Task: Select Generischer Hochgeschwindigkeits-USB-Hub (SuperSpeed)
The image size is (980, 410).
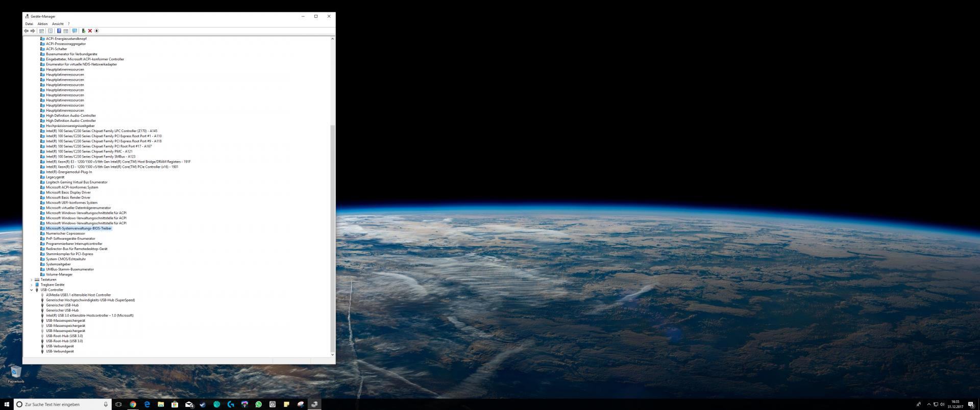Action: pyautogui.click(x=90, y=300)
